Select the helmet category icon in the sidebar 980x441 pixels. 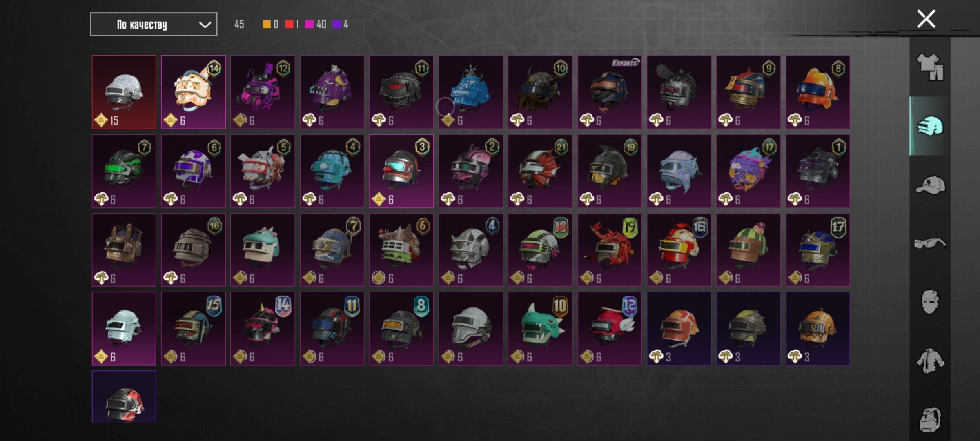pyautogui.click(x=930, y=126)
